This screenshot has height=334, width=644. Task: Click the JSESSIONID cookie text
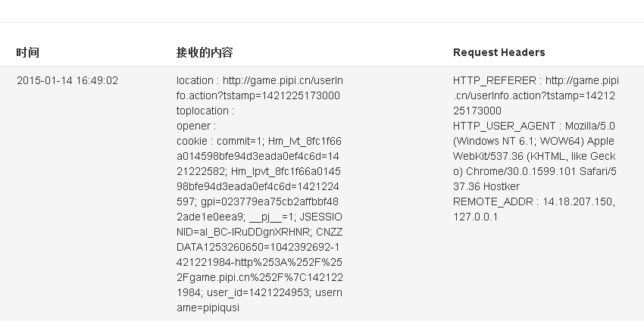(259, 224)
